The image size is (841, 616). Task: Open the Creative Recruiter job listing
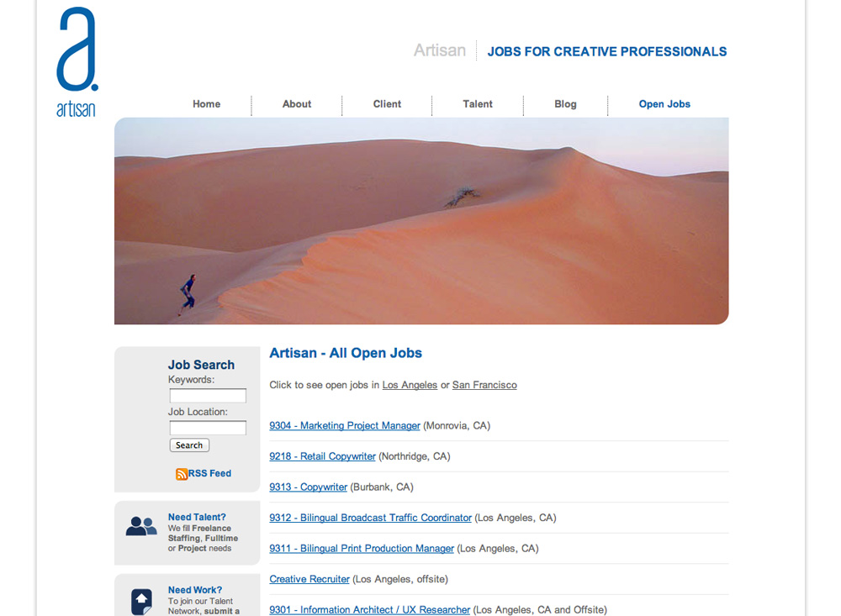(x=309, y=579)
